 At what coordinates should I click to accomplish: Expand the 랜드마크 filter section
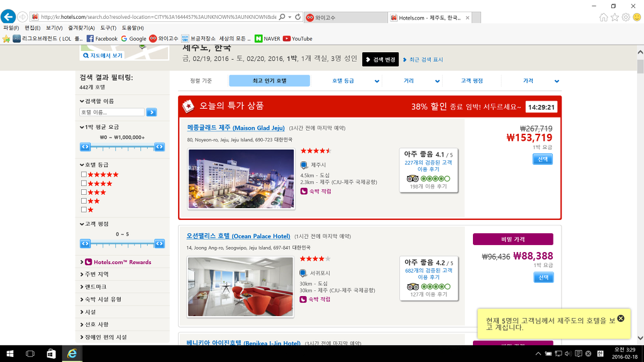pyautogui.click(x=93, y=287)
